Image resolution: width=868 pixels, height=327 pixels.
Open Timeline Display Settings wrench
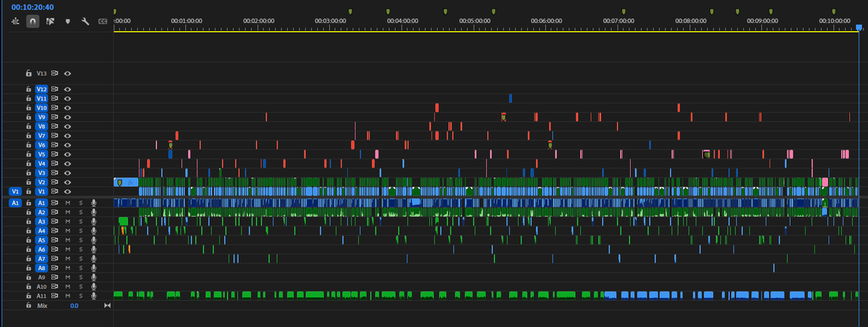pyautogui.click(x=85, y=21)
